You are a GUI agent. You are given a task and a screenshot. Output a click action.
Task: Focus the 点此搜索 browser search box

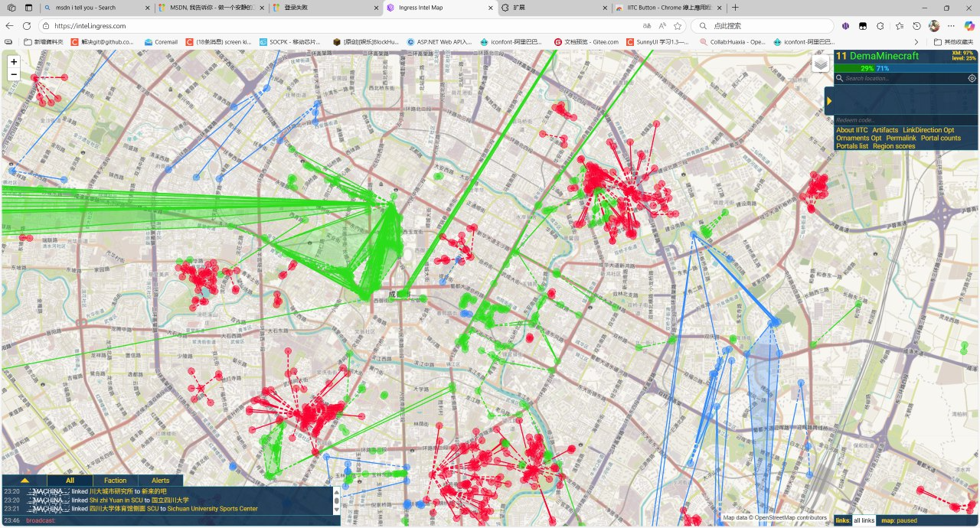click(762, 26)
